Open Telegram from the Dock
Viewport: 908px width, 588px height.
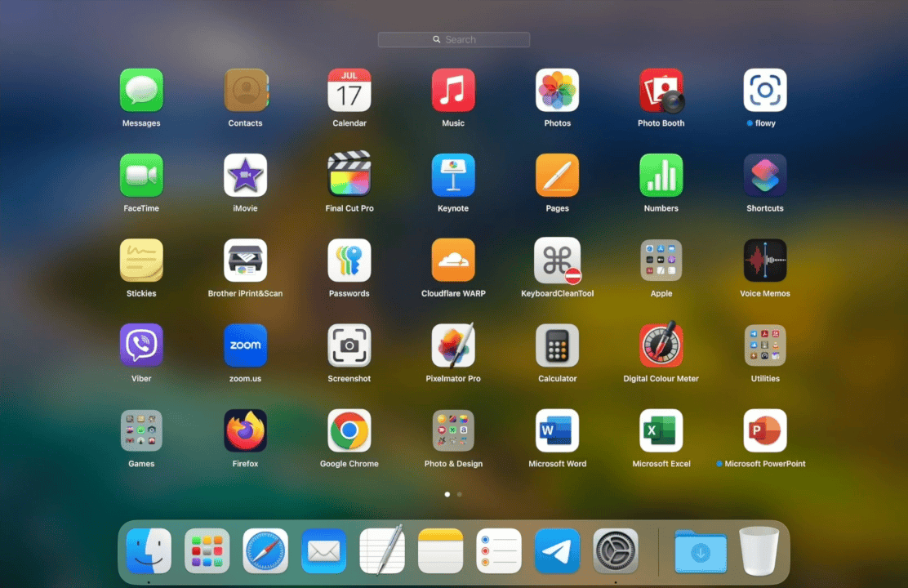tap(557, 550)
